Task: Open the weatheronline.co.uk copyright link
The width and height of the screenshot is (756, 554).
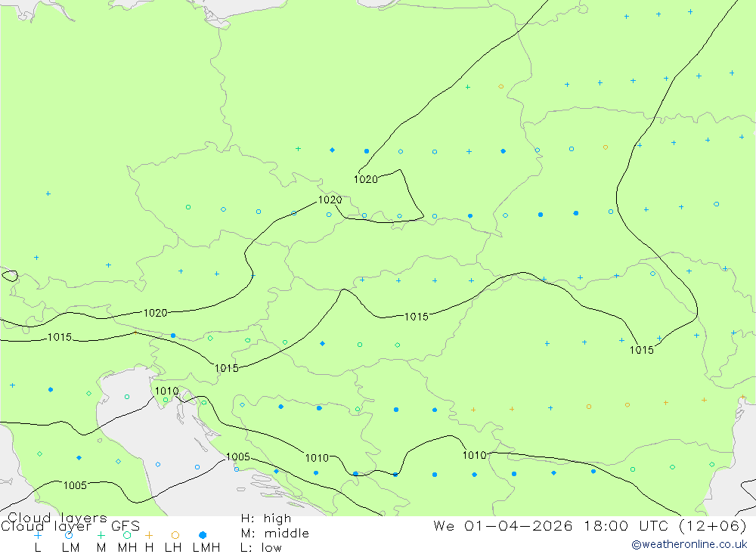Action: [x=689, y=544]
